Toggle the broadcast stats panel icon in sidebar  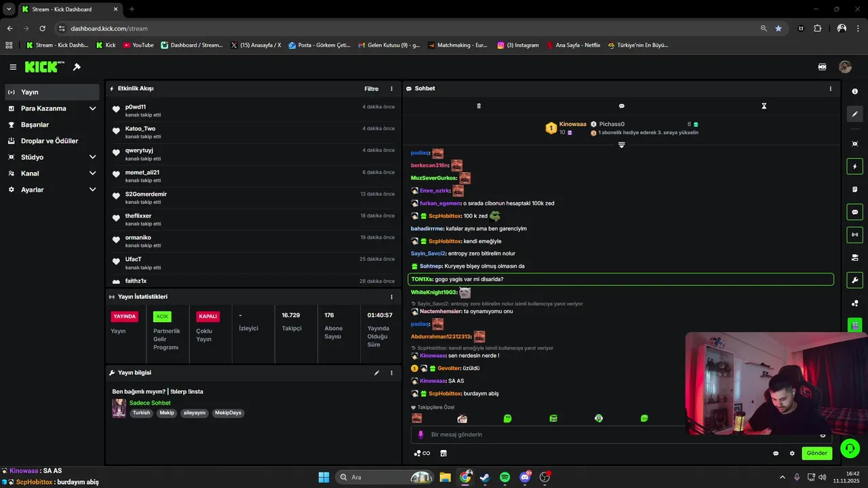[854, 235]
